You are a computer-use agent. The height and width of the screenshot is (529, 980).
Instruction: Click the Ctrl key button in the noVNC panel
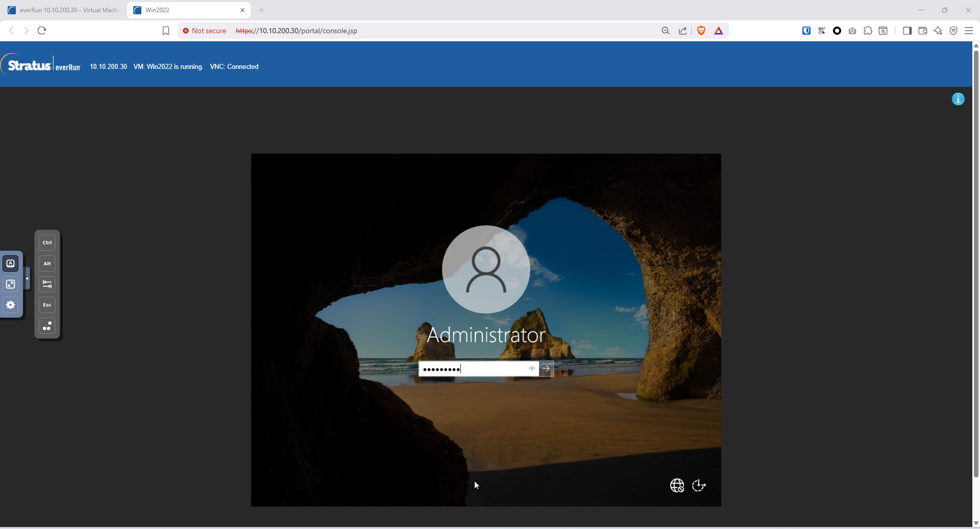(x=47, y=243)
